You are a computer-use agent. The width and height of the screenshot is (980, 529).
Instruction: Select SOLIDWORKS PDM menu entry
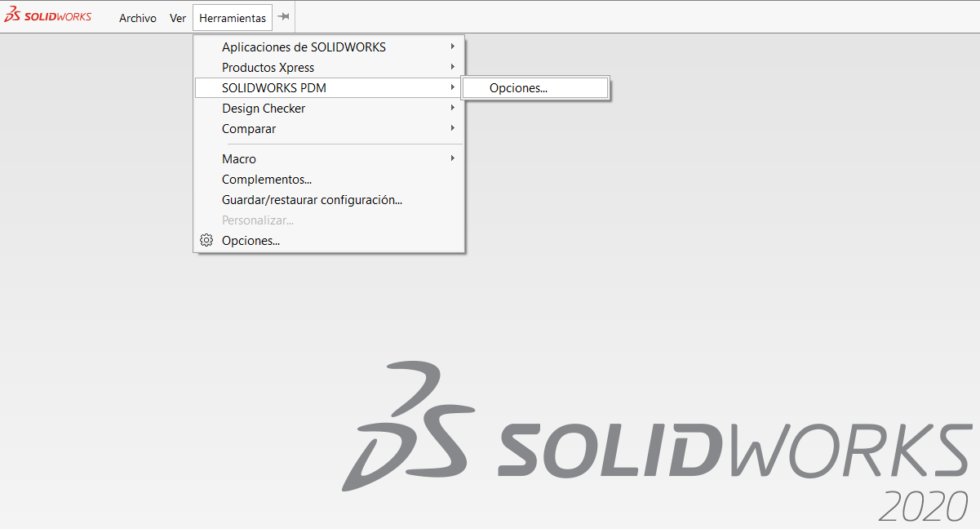click(329, 87)
